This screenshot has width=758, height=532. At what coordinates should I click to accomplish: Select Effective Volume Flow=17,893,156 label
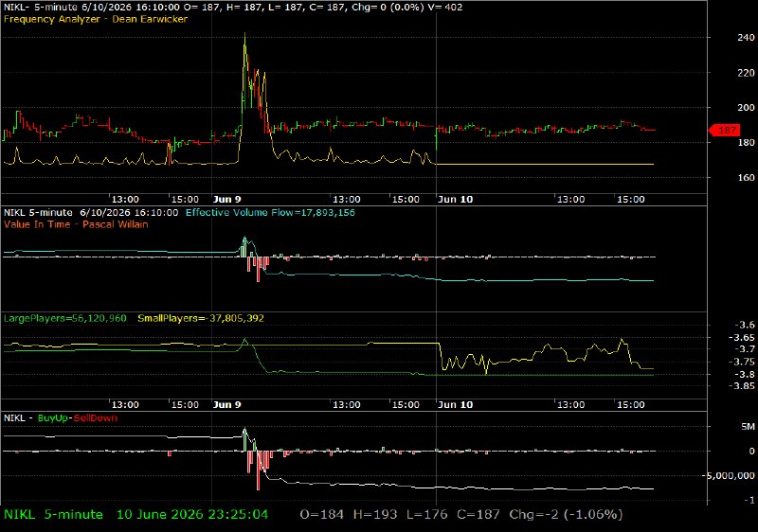(x=270, y=212)
